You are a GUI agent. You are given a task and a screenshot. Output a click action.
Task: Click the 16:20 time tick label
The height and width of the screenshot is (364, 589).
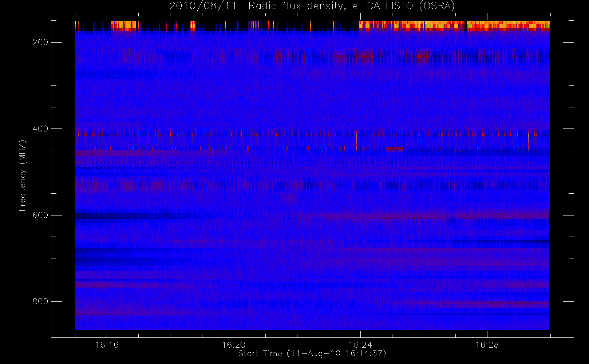(234, 345)
